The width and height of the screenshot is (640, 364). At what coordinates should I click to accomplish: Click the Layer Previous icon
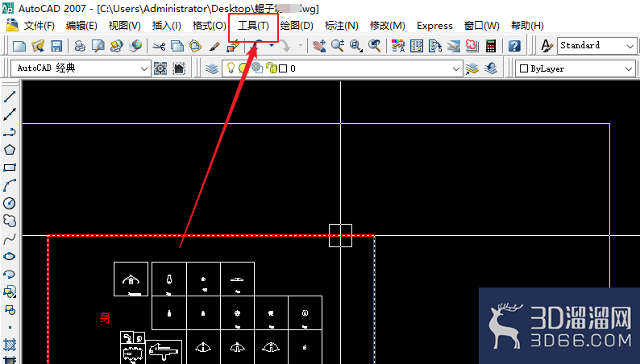coord(491,68)
